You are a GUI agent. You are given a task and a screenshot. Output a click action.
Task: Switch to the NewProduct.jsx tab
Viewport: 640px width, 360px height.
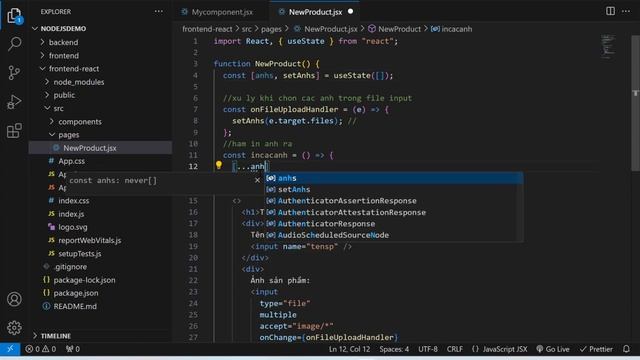315,12
